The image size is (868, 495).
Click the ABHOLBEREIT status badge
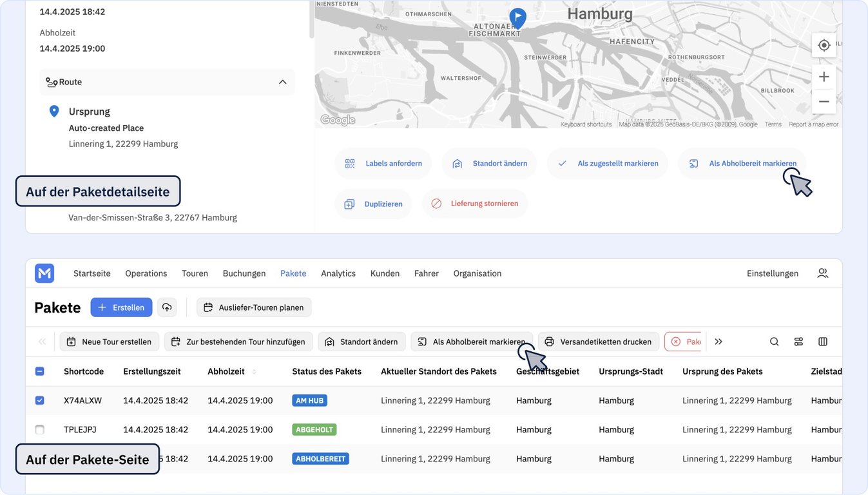click(320, 459)
